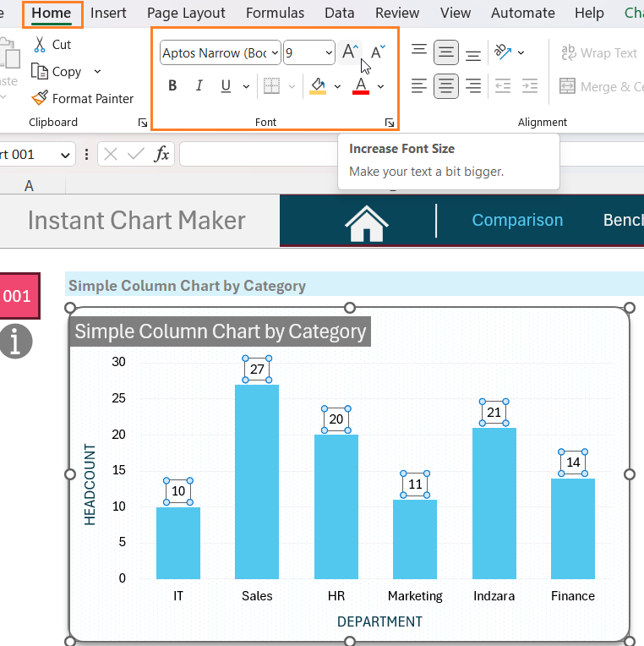Select column A header

[x=29, y=186]
